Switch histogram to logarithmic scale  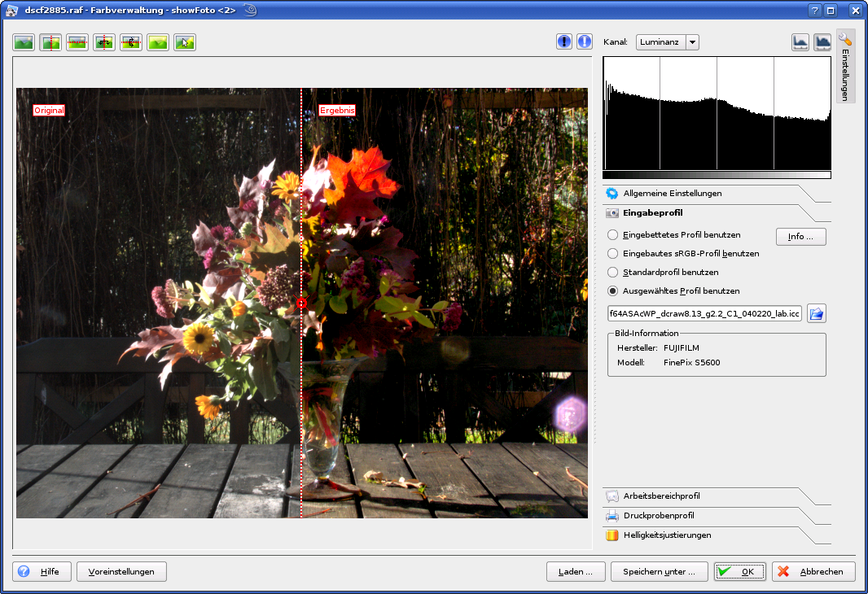tap(822, 42)
